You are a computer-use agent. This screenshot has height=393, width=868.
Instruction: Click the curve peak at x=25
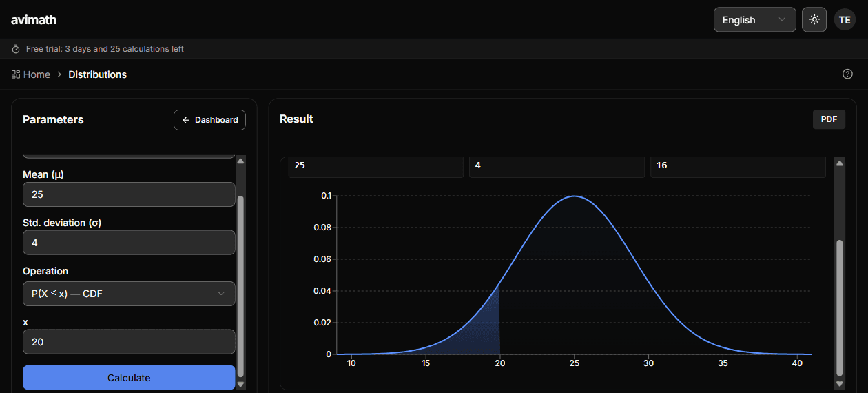[575, 196]
